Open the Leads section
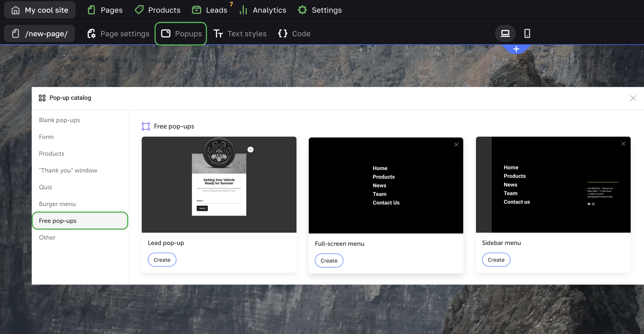Screen dimensions: 644x334 point(210,10)
